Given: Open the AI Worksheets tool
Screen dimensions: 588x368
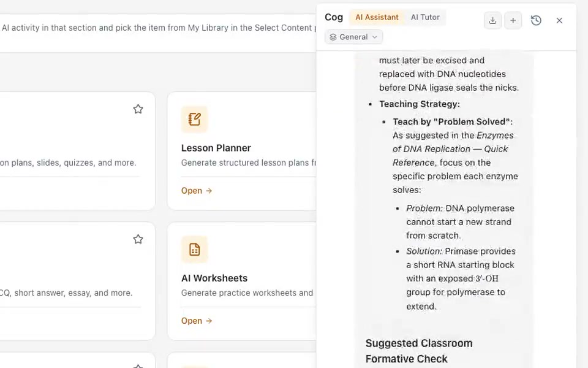Looking at the screenshot, I should point(197,321).
